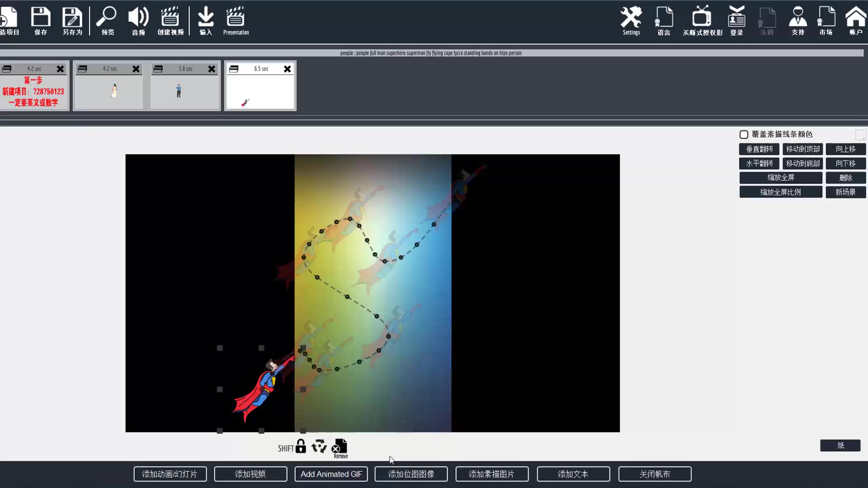Open the 关闭帆布 (Close Canvas) menu item
868x488 pixels.
click(655, 474)
